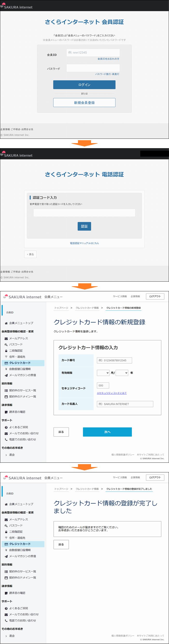Click the invoice icon for 請求書の確認 on completion page

(6, 593)
